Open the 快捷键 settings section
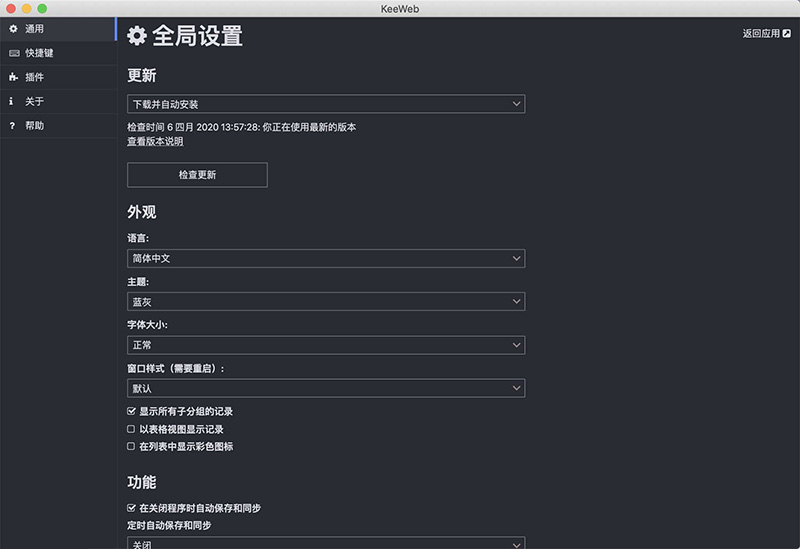The height and width of the screenshot is (549, 800). point(58,53)
